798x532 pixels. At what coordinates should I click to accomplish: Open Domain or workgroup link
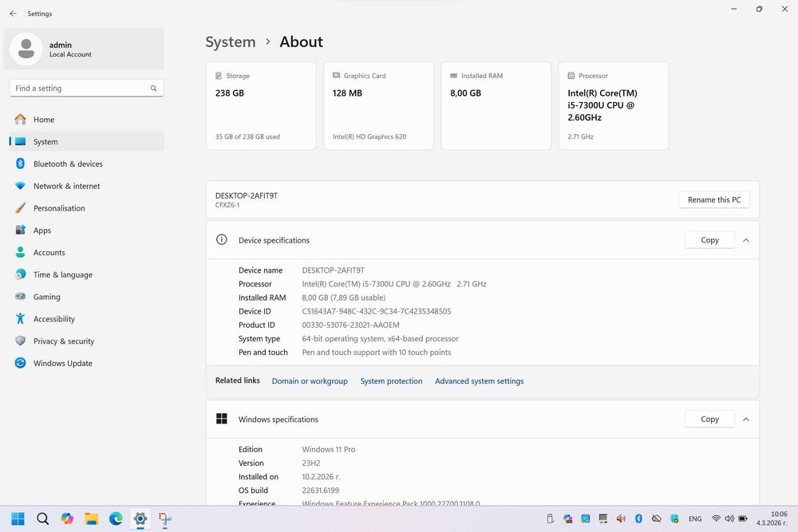coord(310,381)
